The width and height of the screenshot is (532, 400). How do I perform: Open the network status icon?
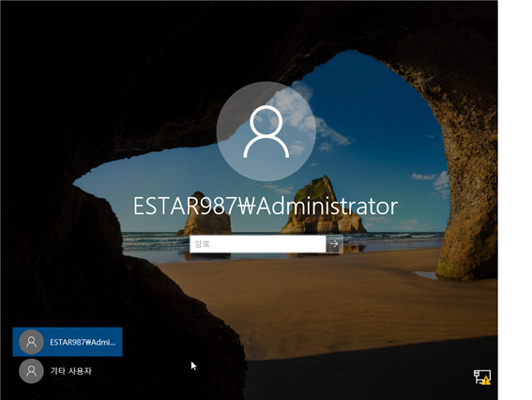[482, 377]
